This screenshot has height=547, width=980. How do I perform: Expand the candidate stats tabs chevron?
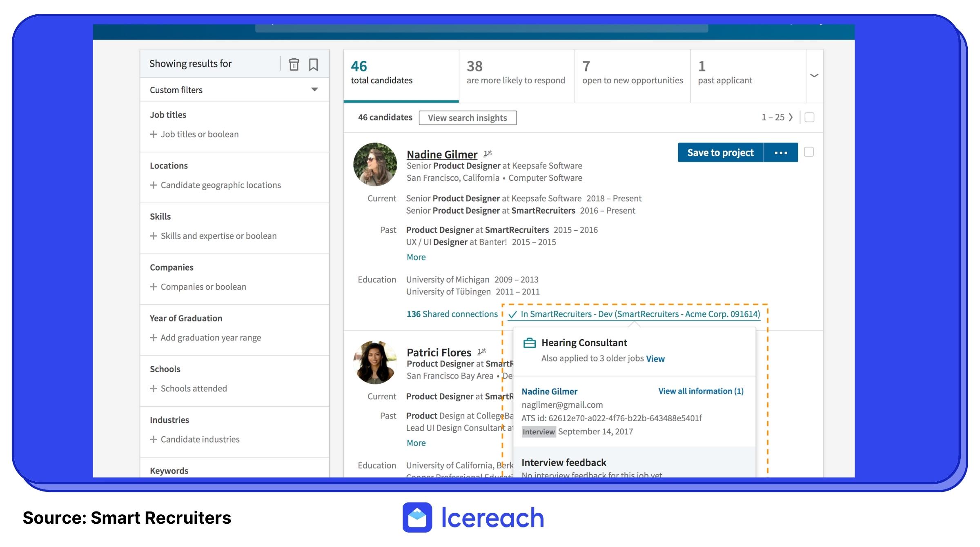(814, 76)
